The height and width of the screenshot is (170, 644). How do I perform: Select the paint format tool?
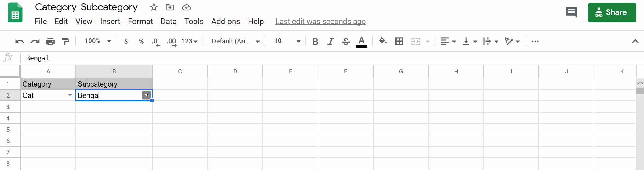pyautogui.click(x=66, y=42)
